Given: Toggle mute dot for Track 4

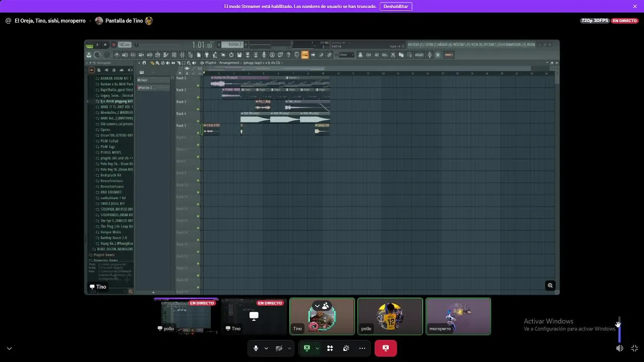Looking at the screenshot, I should click(198, 121).
